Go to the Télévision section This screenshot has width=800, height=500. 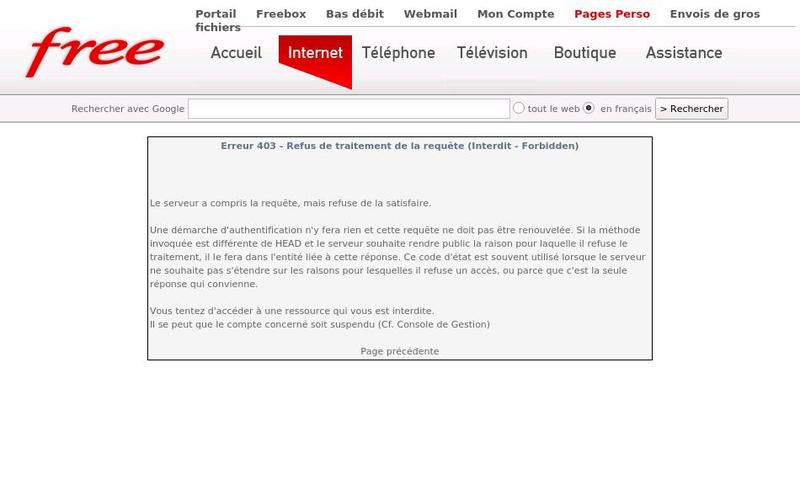[x=492, y=53]
